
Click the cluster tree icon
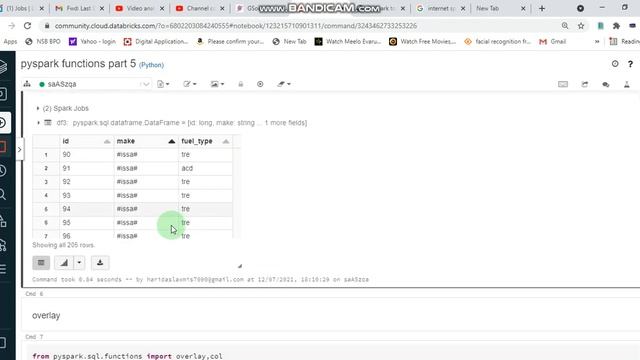pyautogui.click(x=27, y=84)
